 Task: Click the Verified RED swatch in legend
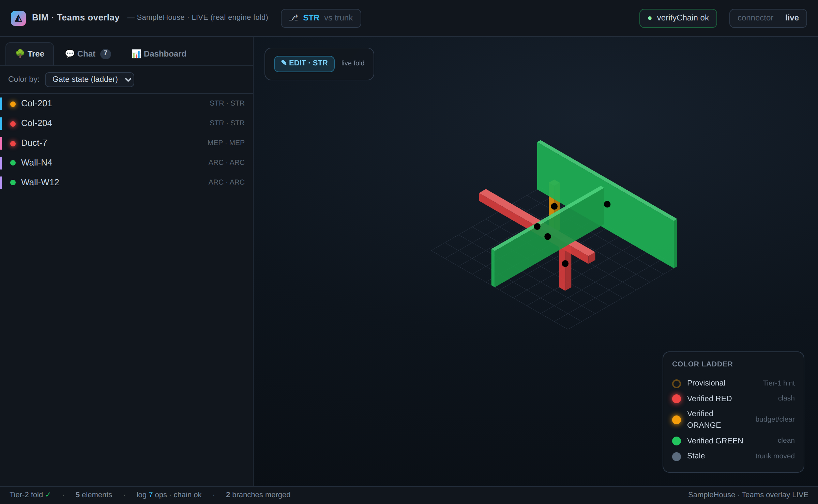[x=676, y=399]
